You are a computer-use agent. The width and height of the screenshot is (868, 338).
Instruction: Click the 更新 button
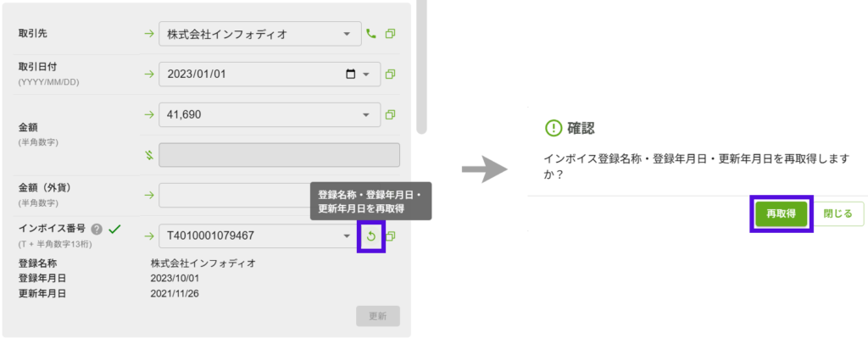tap(378, 317)
